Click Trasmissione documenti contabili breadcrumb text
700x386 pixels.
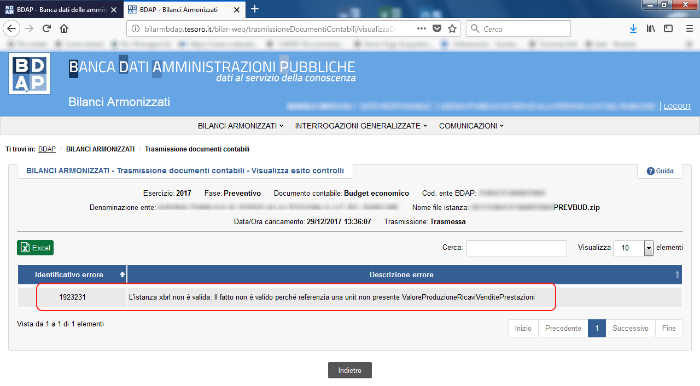(197, 149)
